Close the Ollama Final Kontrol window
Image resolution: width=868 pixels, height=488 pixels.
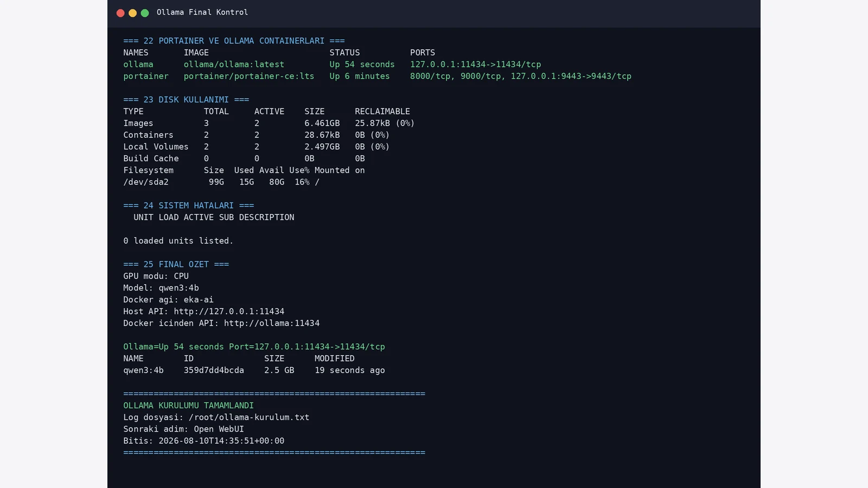pos(120,13)
